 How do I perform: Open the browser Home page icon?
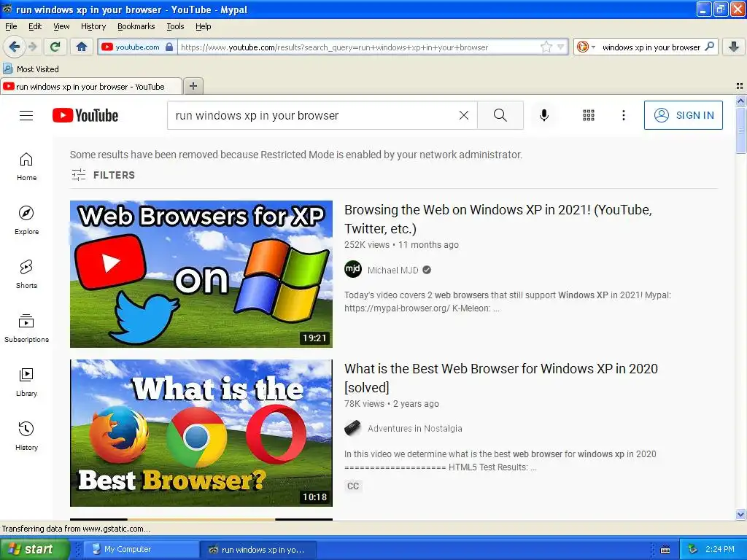click(82, 47)
